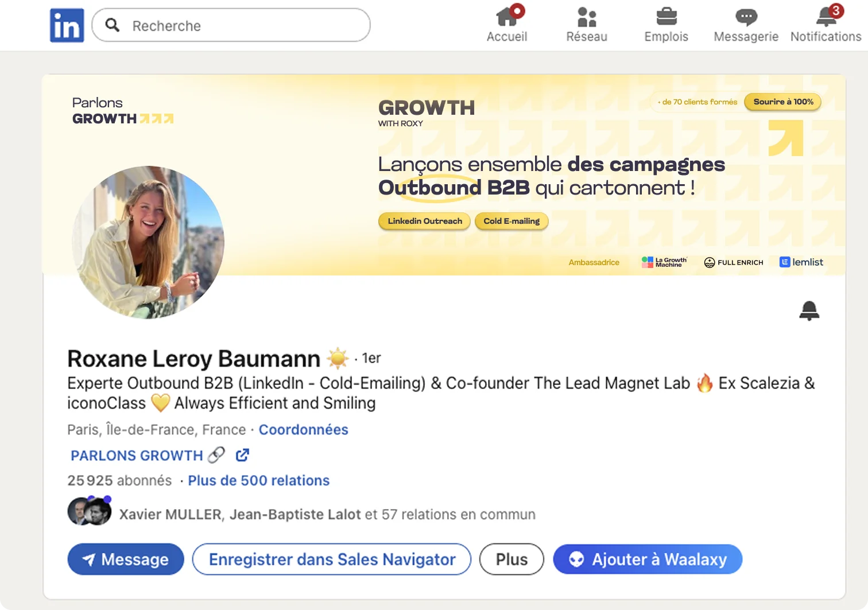Viewport: 868px width, 610px height.
Task: Click the + de 70 clients formés text
Action: click(x=697, y=102)
